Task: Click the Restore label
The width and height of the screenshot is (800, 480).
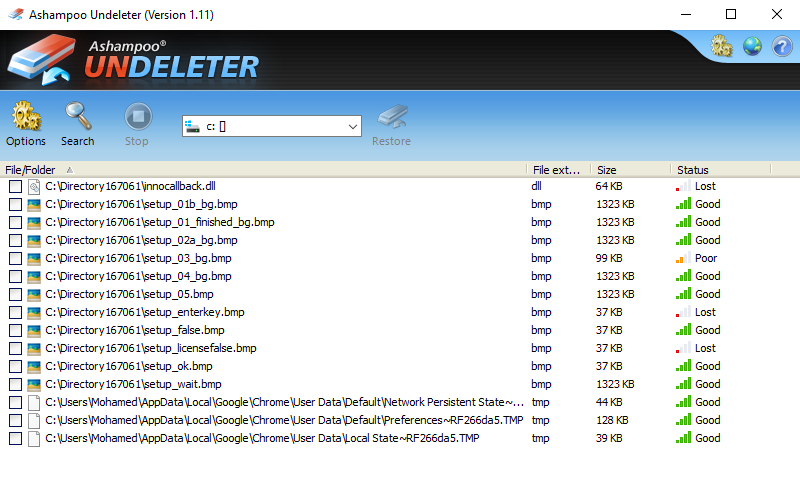Action: click(391, 141)
